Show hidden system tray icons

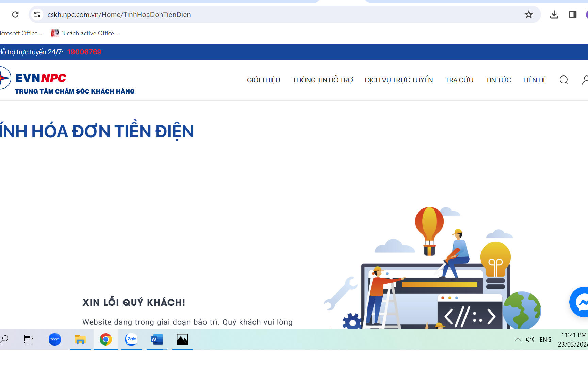(x=518, y=339)
